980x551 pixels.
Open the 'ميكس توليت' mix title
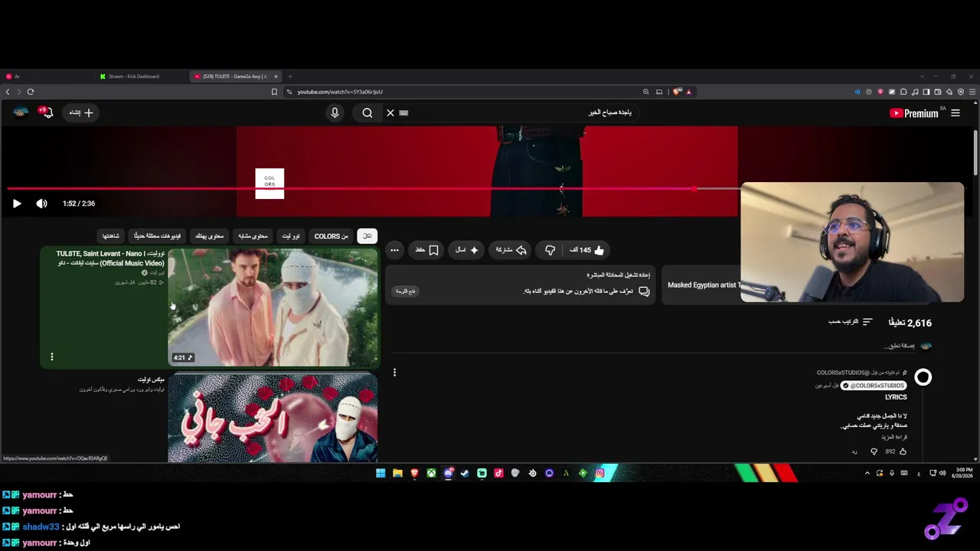(151, 380)
